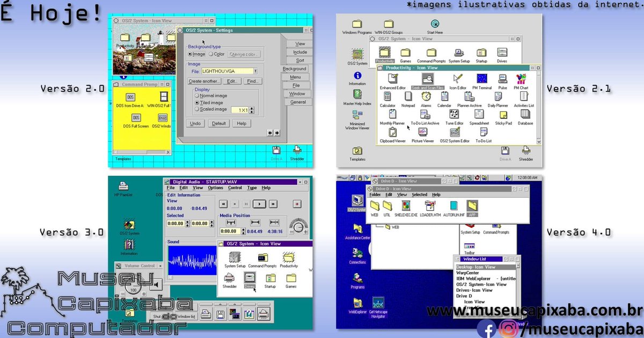Switch to the Include notebook tab
The width and height of the screenshot is (644, 338).
pos(300,52)
